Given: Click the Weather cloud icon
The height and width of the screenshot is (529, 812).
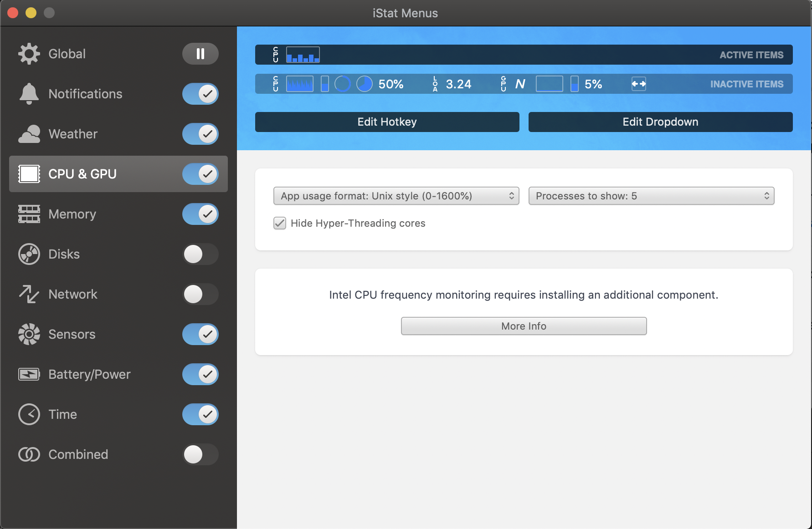Looking at the screenshot, I should [29, 134].
